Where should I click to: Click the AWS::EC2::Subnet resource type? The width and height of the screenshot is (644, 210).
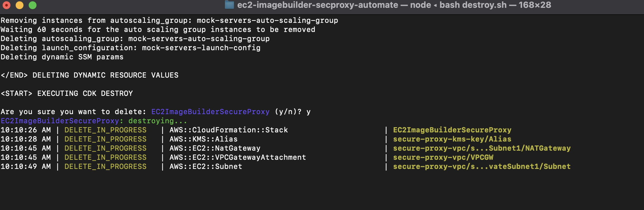[206, 167]
